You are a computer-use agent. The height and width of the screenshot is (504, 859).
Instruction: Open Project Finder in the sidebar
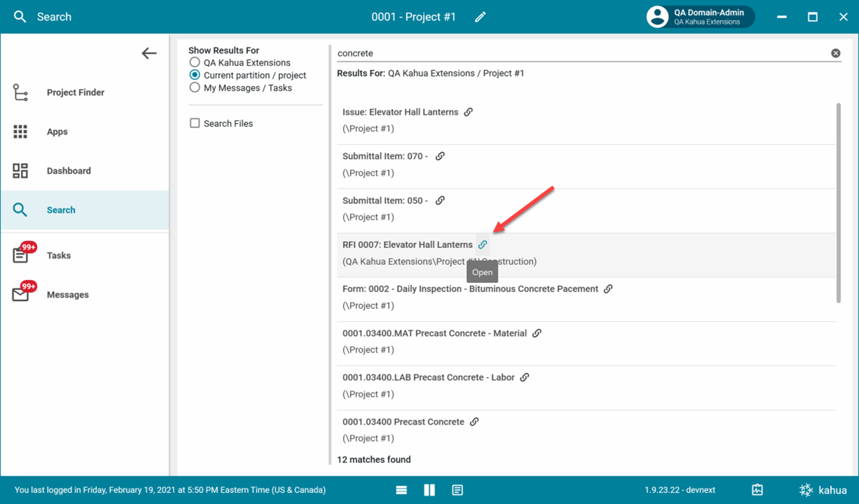pos(75,92)
